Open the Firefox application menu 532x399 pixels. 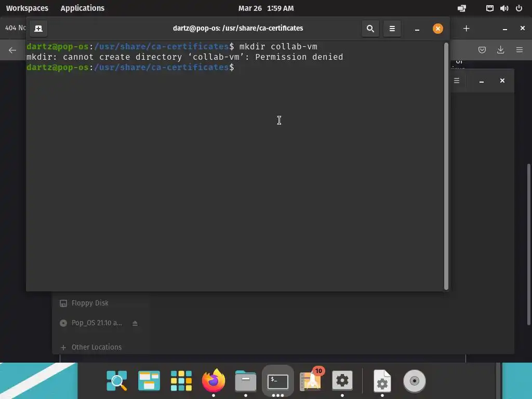520,50
